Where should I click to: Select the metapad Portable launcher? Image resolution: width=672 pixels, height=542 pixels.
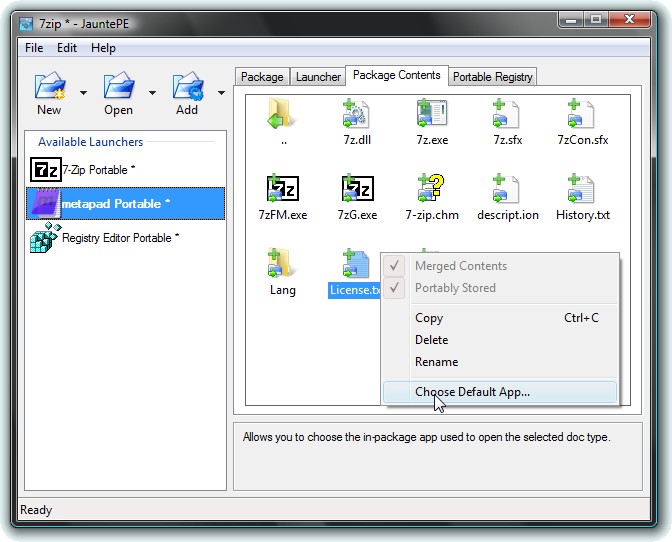(126, 204)
